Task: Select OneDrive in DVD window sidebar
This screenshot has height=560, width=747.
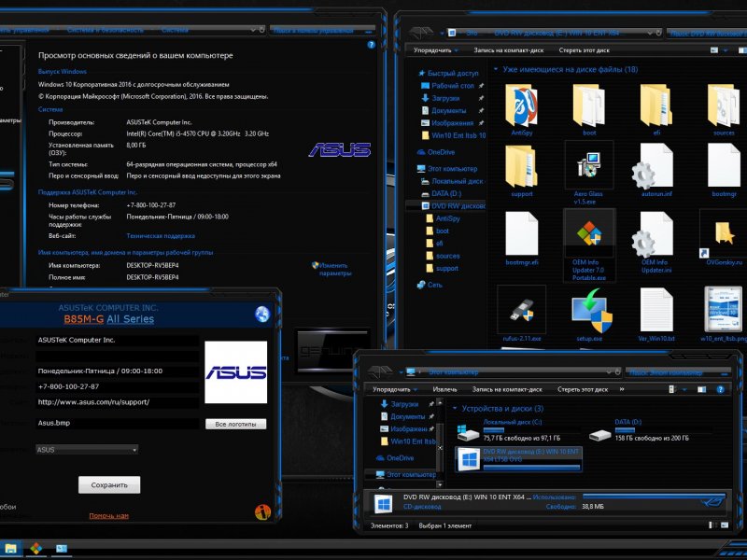Action: click(435, 152)
